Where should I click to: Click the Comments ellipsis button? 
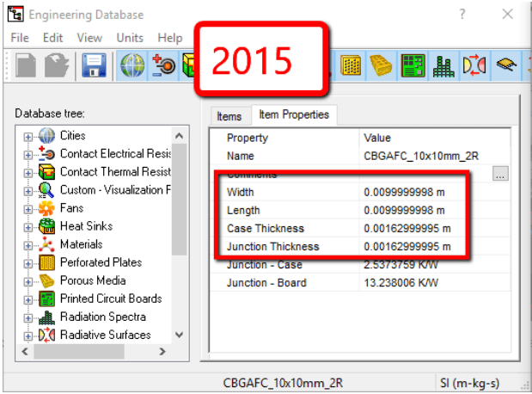click(x=501, y=174)
